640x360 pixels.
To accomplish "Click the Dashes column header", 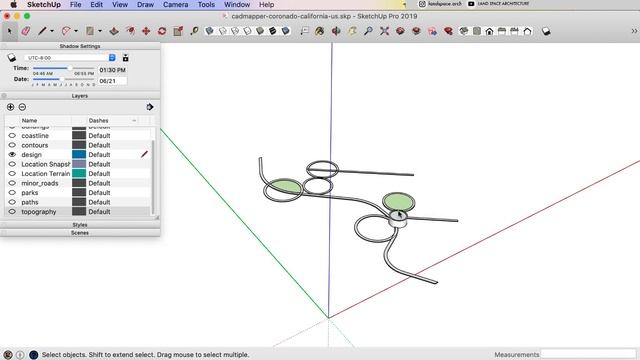I will (x=112, y=120).
